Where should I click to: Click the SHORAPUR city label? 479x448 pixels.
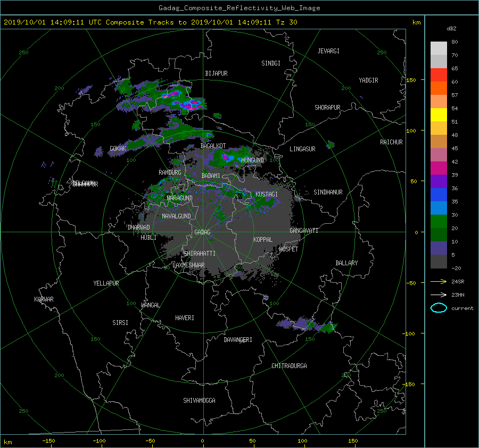coord(327,107)
